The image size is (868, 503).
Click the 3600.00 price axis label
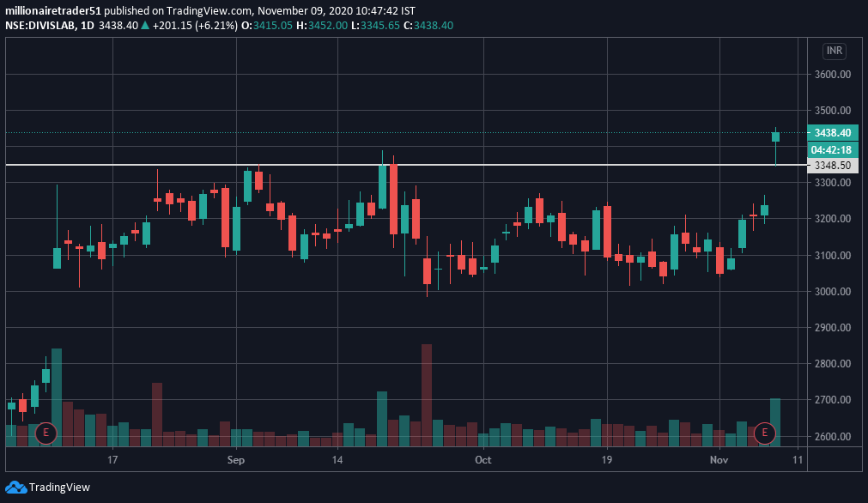833,74
